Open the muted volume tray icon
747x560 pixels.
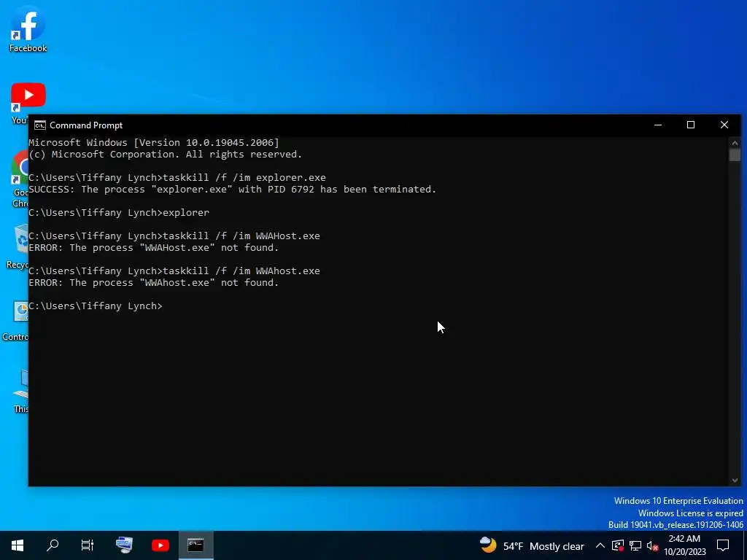click(653, 545)
